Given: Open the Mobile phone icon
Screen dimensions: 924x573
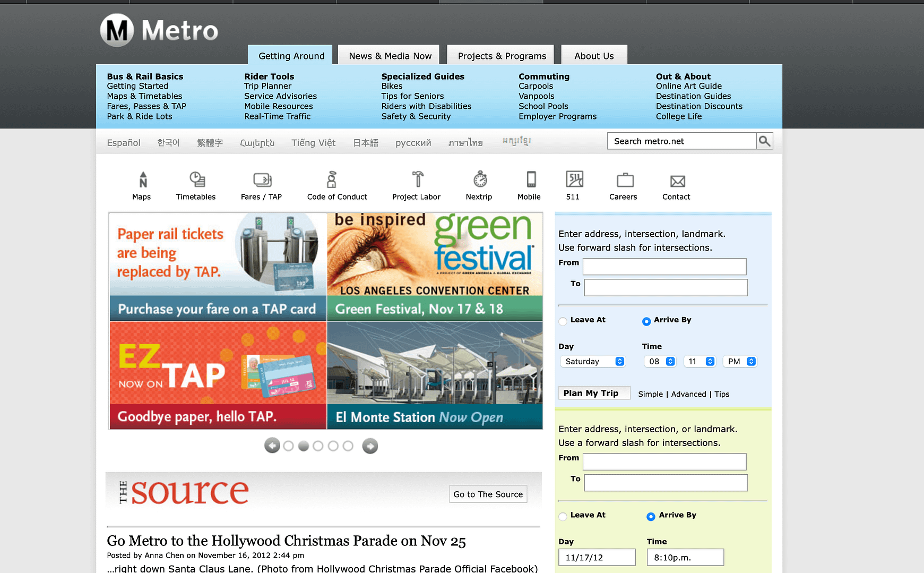Looking at the screenshot, I should click(x=531, y=179).
